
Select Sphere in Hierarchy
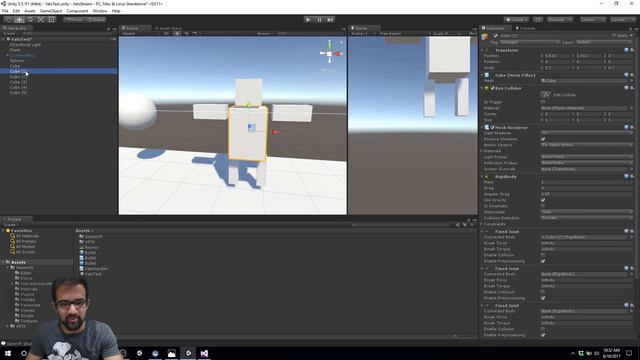coord(17,60)
